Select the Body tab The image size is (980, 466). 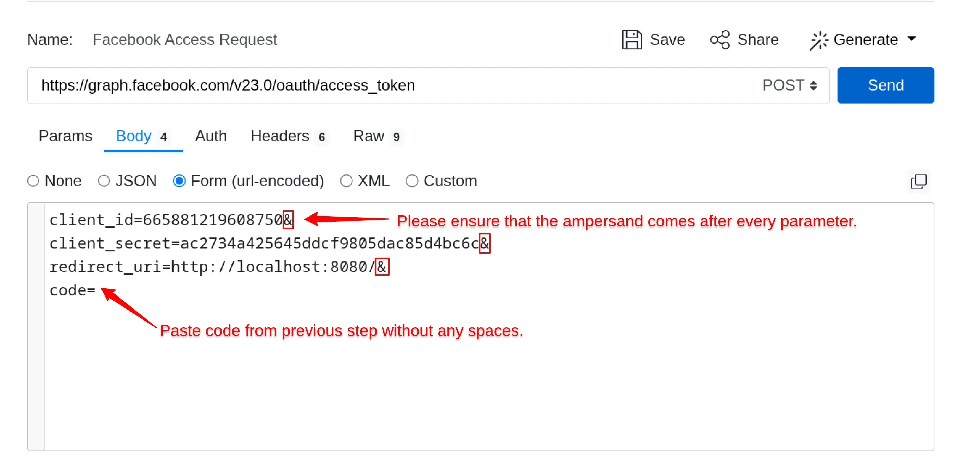tap(133, 136)
